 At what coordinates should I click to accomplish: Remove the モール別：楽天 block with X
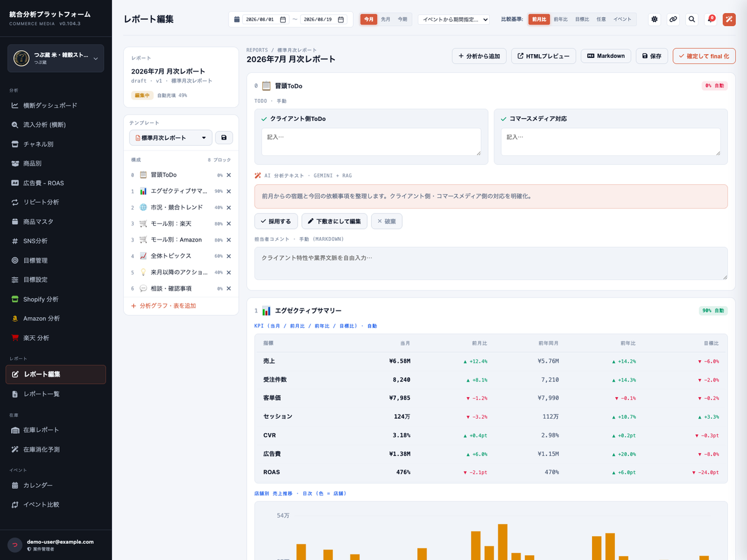pyautogui.click(x=228, y=224)
